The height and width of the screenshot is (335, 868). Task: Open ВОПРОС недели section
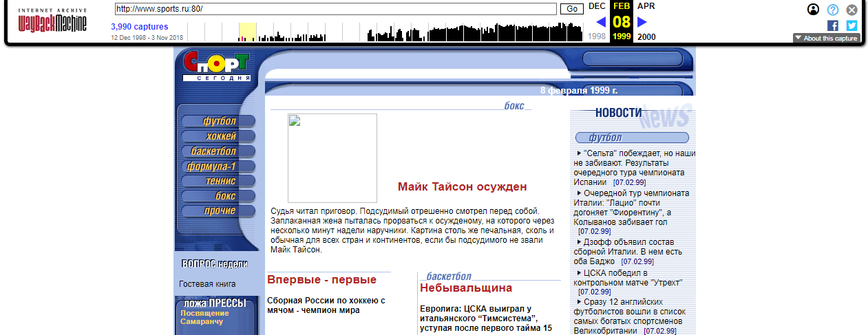click(215, 263)
